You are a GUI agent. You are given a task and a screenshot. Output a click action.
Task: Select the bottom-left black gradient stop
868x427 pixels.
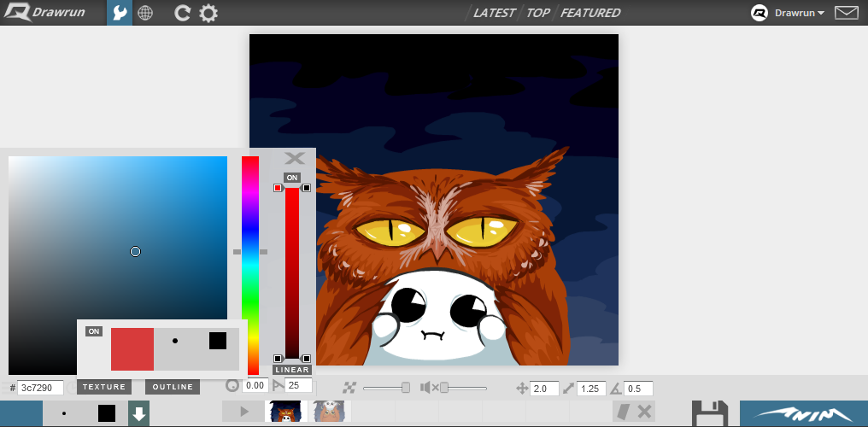(278, 359)
